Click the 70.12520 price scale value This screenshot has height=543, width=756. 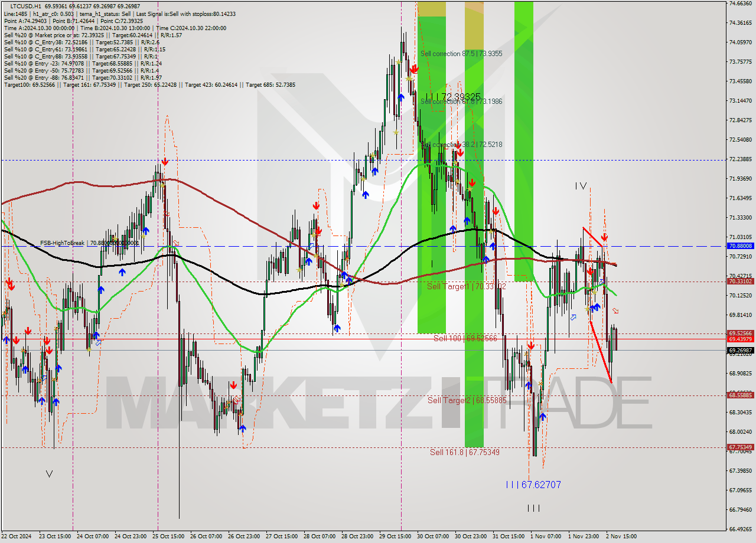(x=740, y=295)
